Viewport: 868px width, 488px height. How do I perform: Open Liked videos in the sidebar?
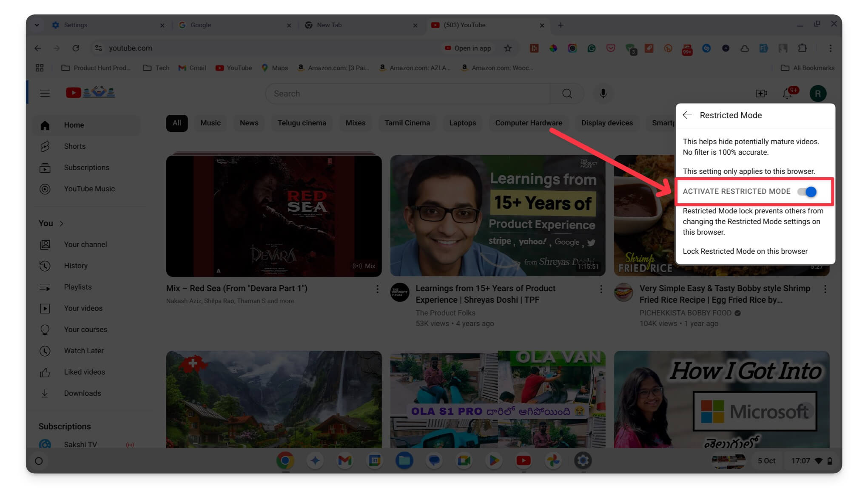point(87,372)
